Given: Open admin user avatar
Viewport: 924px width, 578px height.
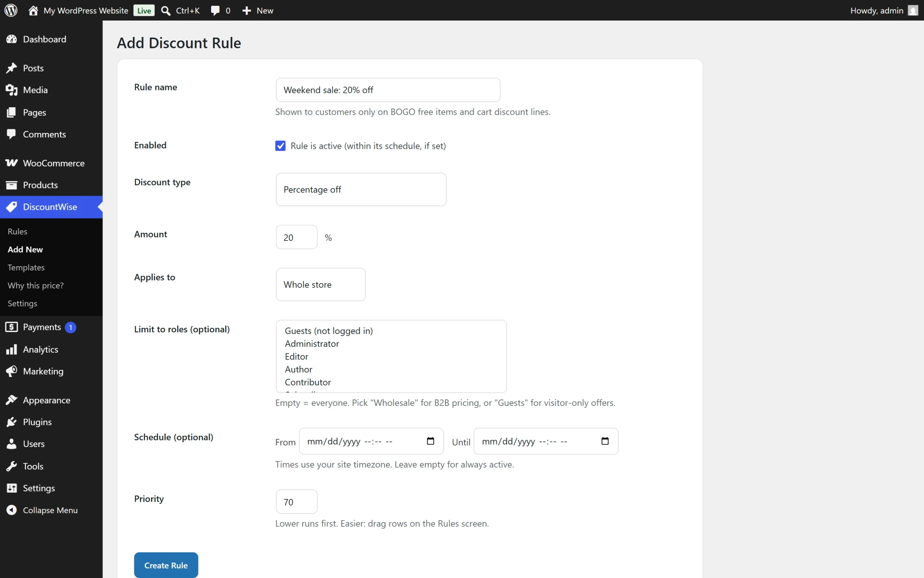Looking at the screenshot, I should click(x=913, y=10).
